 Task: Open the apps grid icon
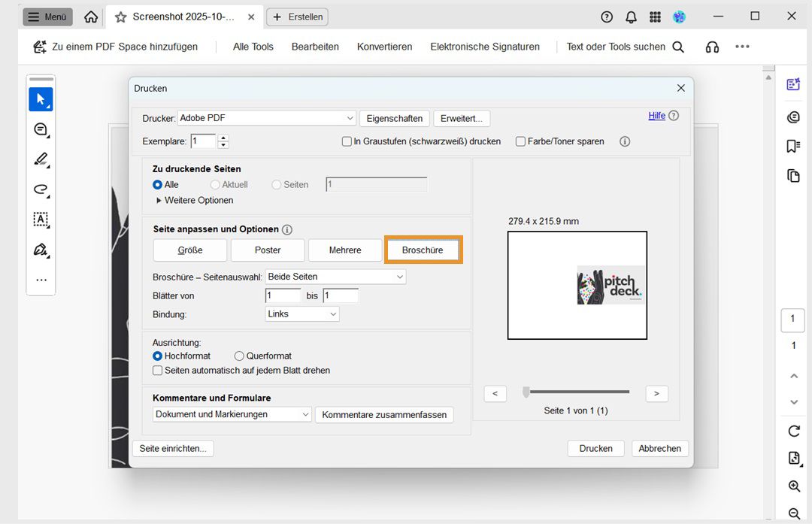pyautogui.click(x=655, y=17)
